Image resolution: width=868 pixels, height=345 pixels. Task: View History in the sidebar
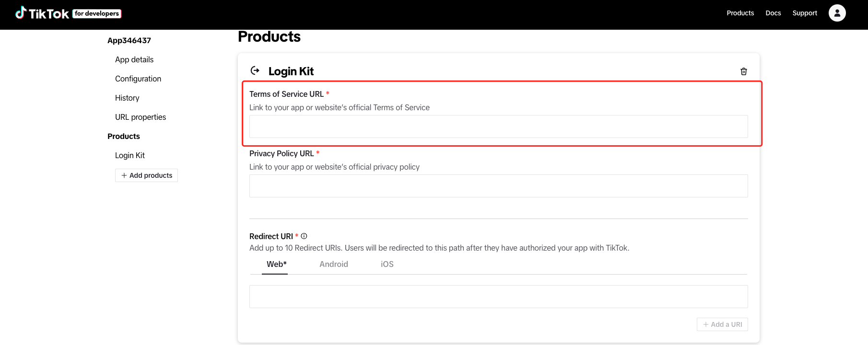click(x=127, y=98)
